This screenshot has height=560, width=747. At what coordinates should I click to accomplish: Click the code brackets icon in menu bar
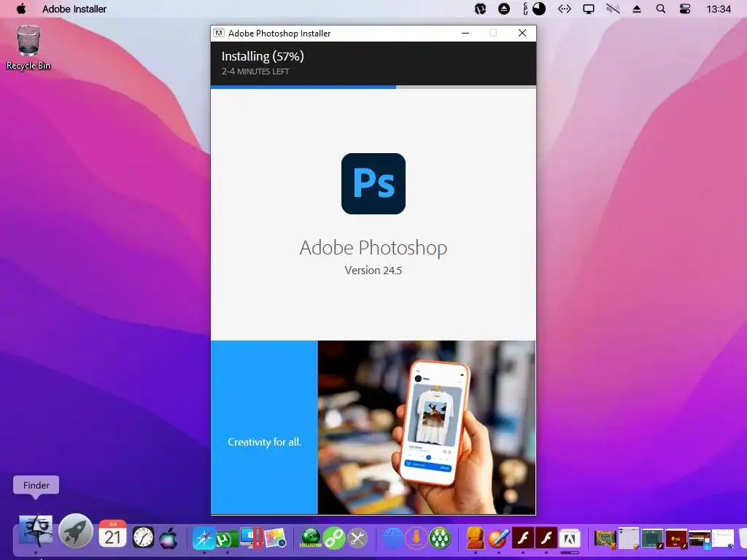(565, 9)
